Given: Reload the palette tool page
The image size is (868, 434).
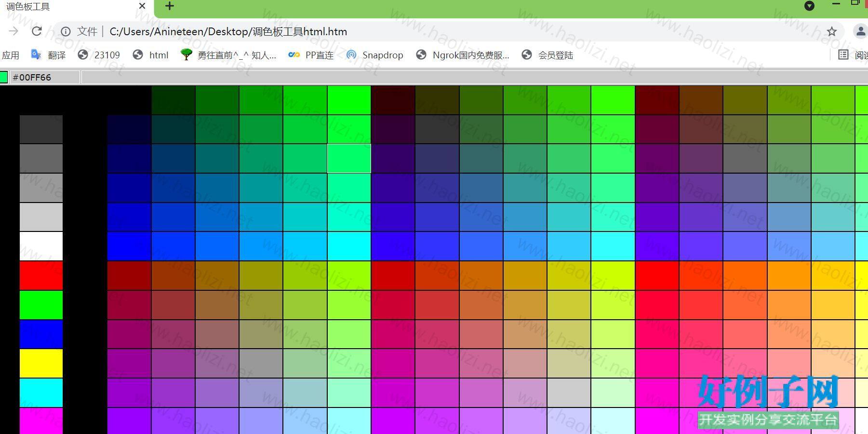Looking at the screenshot, I should click(37, 31).
